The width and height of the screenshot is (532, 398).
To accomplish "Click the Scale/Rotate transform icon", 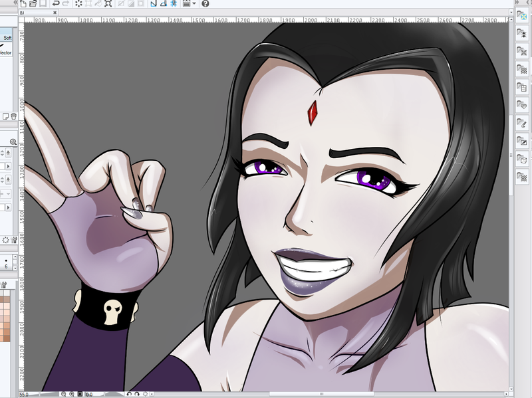I will tap(108, 4).
